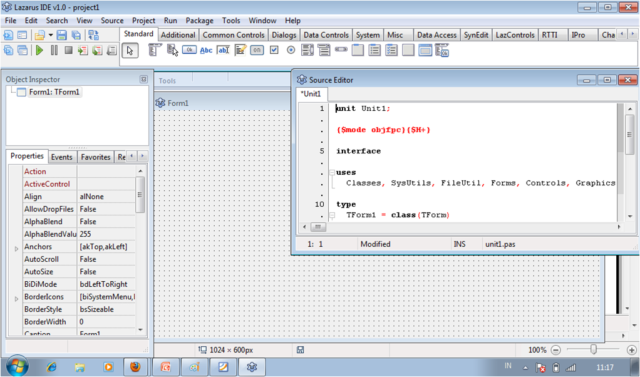
Task: Switch to Common Controls palette tab
Action: (x=233, y=35)
